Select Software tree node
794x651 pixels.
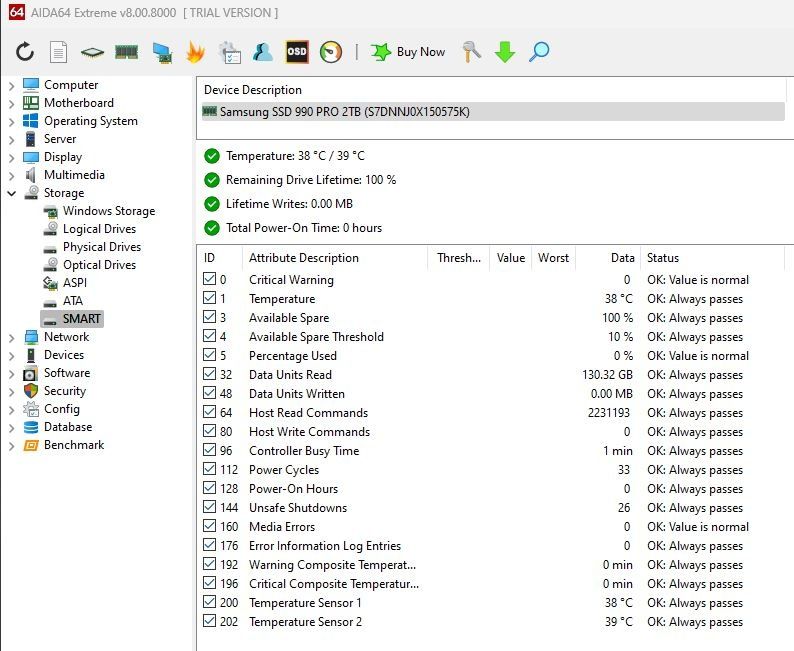[67, 373]
